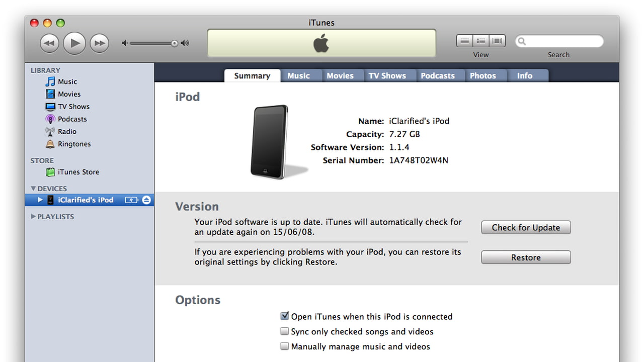Enable Sync only checked songs and videos
644x362 pixels.
(285, 331)
